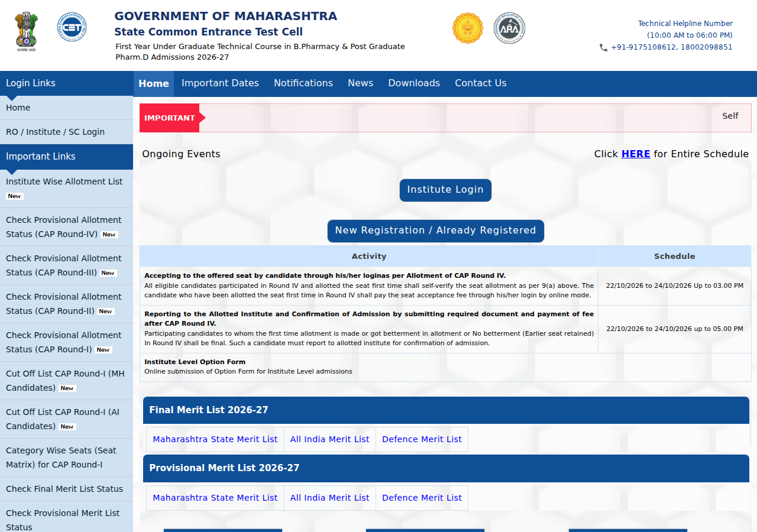This screenshot has height=532, width=757.
Task: Click the red IMPORTANT ticker label
Action: click(x=170, y=118)
